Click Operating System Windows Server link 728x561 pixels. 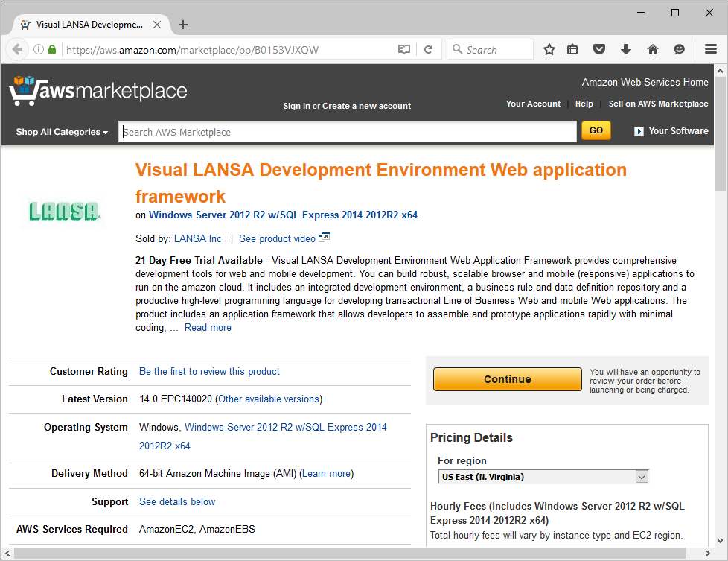pos(263,437)
